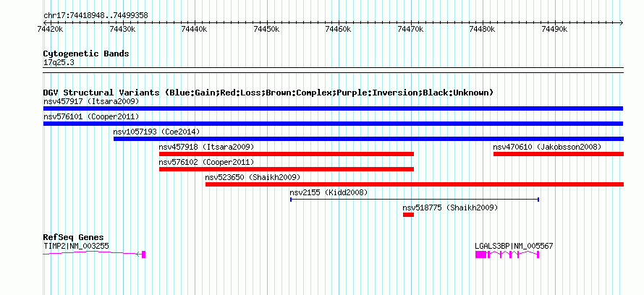
Task: Click the 74460k ruler tick label
Action: pyautogui.click(x=339, y=29)
